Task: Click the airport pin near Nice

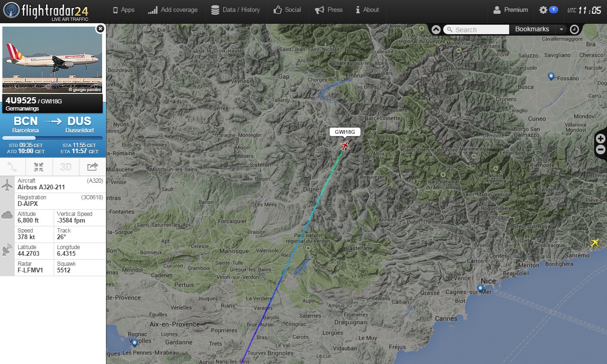Action: [480, 288]
